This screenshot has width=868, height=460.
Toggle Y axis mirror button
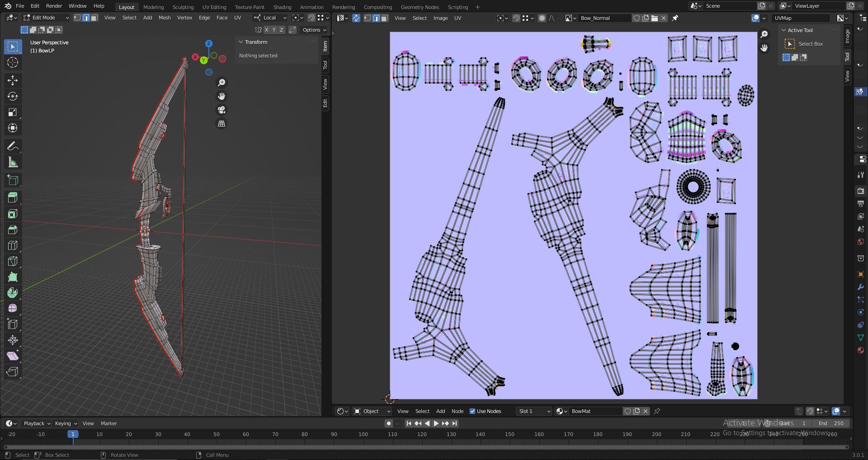(274, 30)
